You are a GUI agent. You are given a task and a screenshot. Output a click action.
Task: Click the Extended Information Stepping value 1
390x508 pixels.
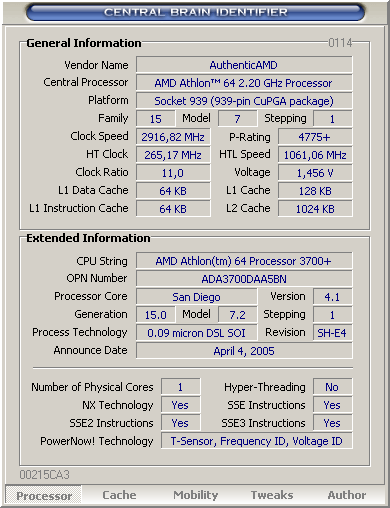pyautogui.click(x=332, y=315)
